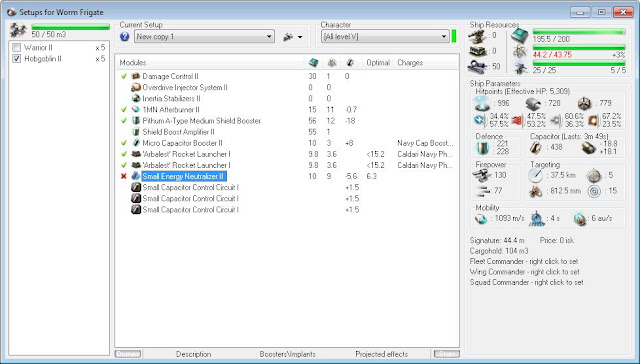Open the Current Setup dropdown
The width and height of the screenshot is (640, 364).
coord(204,37)
